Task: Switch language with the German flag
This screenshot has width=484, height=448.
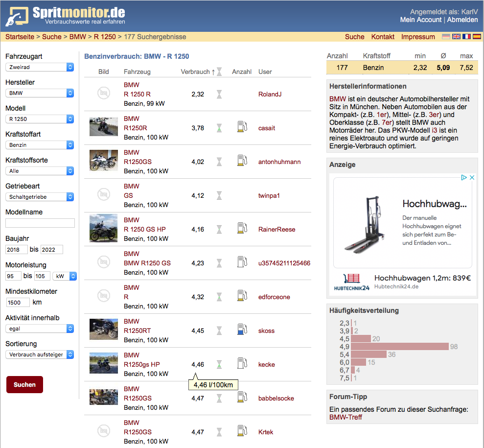Action: click(x=446, y=36)
